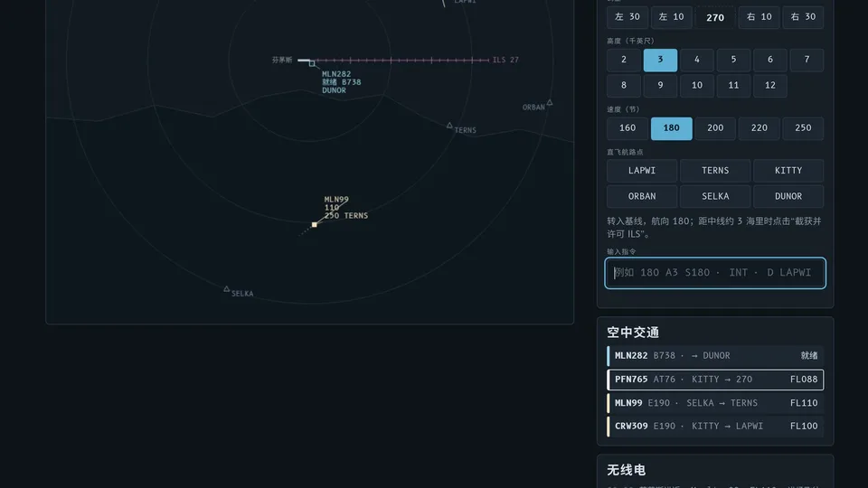
Task: Focus the command input field
Action: (x=714, y=273)
